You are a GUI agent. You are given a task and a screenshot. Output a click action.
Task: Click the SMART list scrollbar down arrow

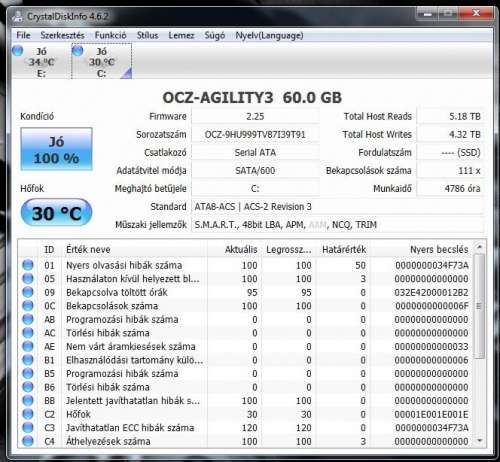coord(479,441)
